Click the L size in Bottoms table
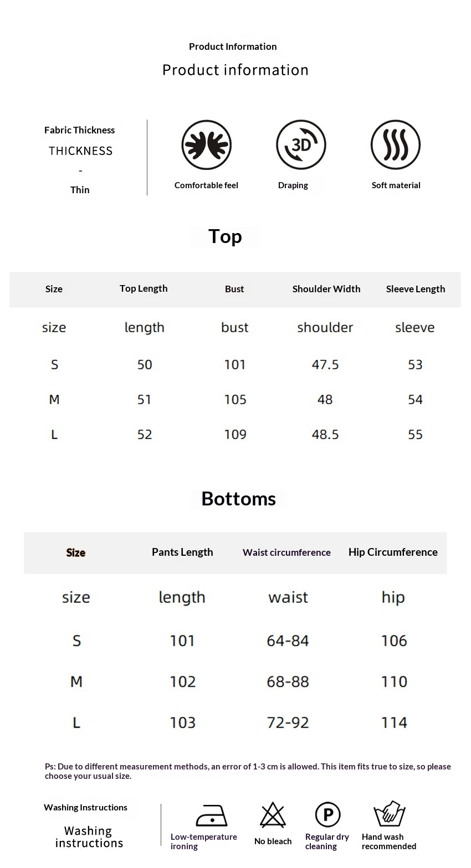The width and height of the screenshot is (471, 868). point(76,722)
